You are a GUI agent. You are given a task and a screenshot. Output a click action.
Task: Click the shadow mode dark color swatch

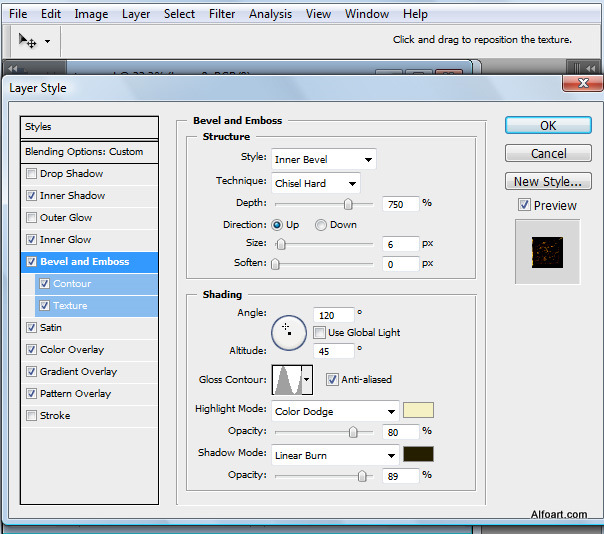click(418, 455)
